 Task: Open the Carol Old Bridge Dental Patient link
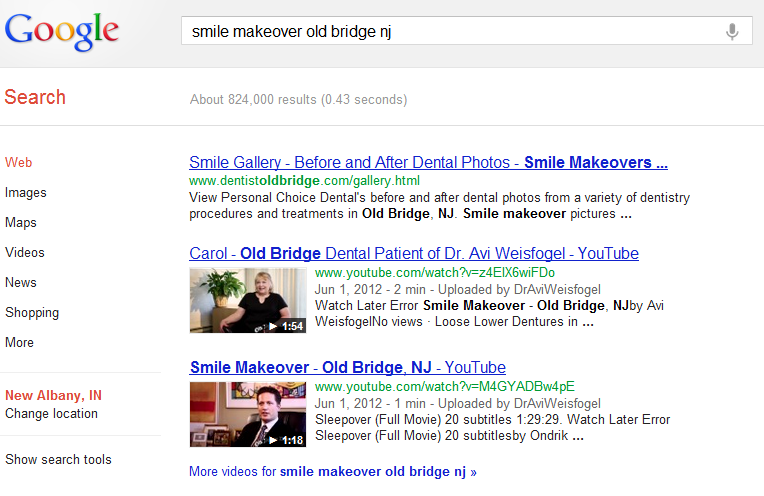coord(414,253)
